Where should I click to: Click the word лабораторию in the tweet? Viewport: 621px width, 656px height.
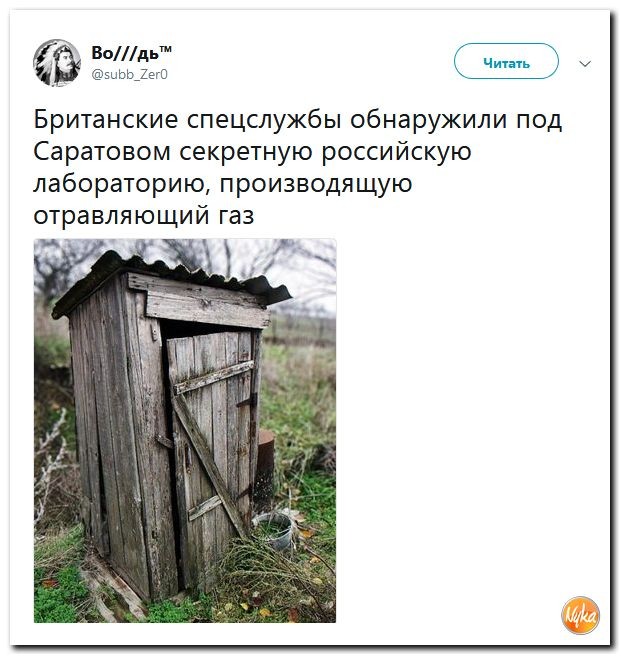122,184
